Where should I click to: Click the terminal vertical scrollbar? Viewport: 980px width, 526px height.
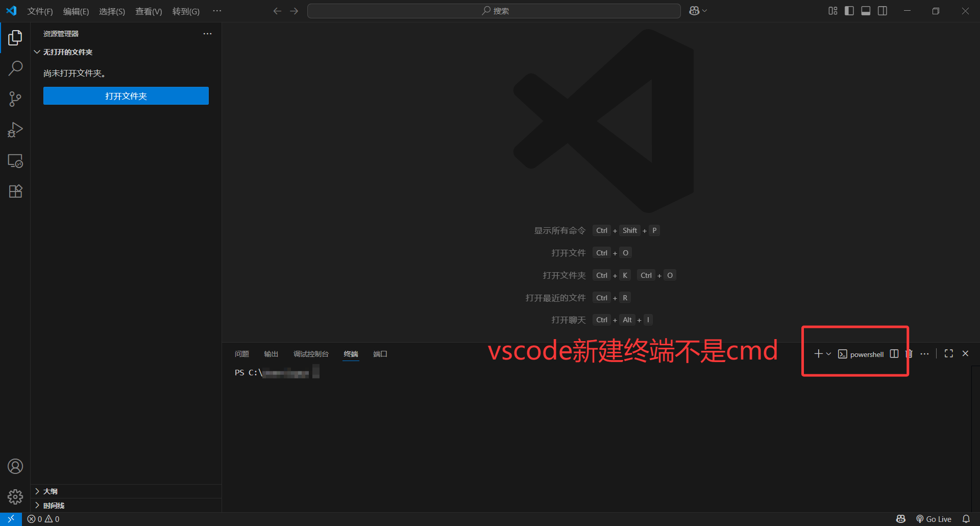(x=975, y=439)
